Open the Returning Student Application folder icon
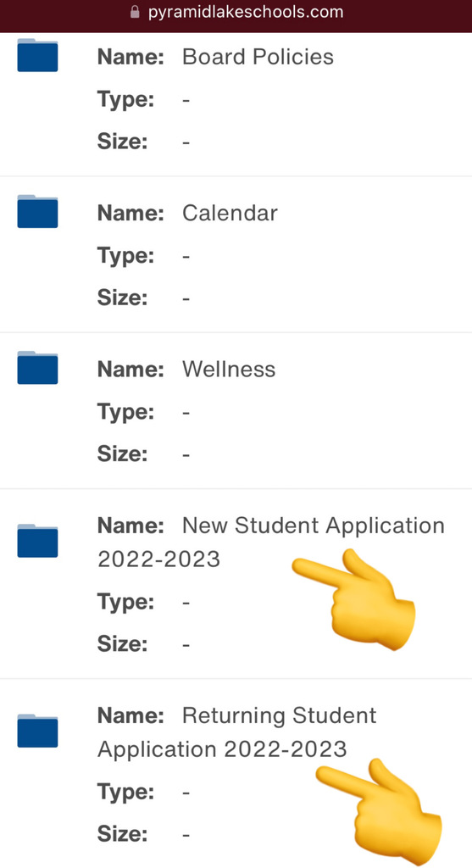472x868 pixels. tap(37, 731)
